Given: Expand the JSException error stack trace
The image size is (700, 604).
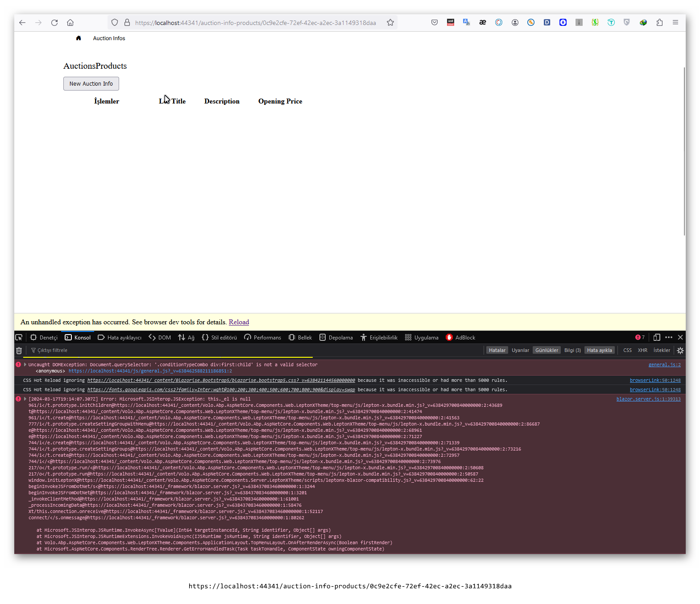Looking at the screenshot, I should click(x=25, y=399).
